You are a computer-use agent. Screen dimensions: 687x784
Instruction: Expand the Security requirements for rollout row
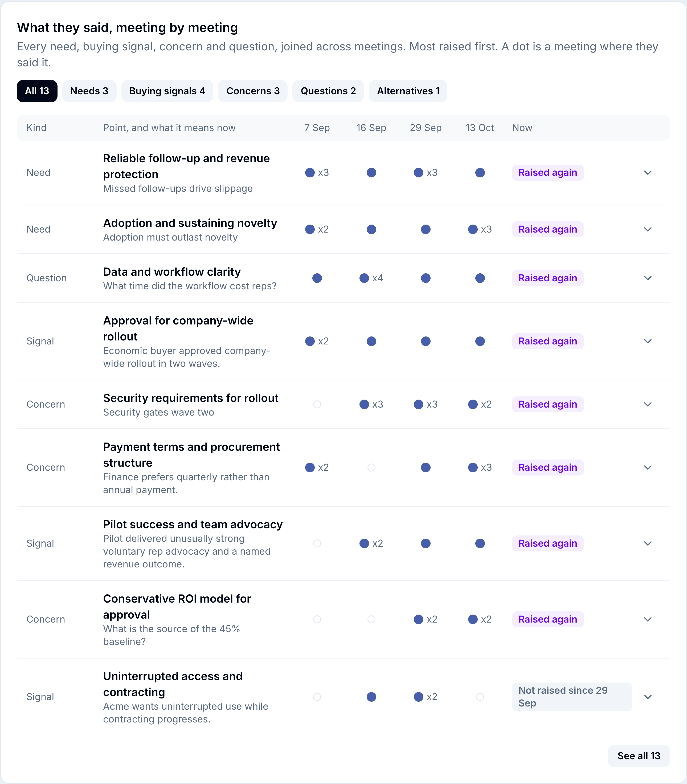point(648,404)
